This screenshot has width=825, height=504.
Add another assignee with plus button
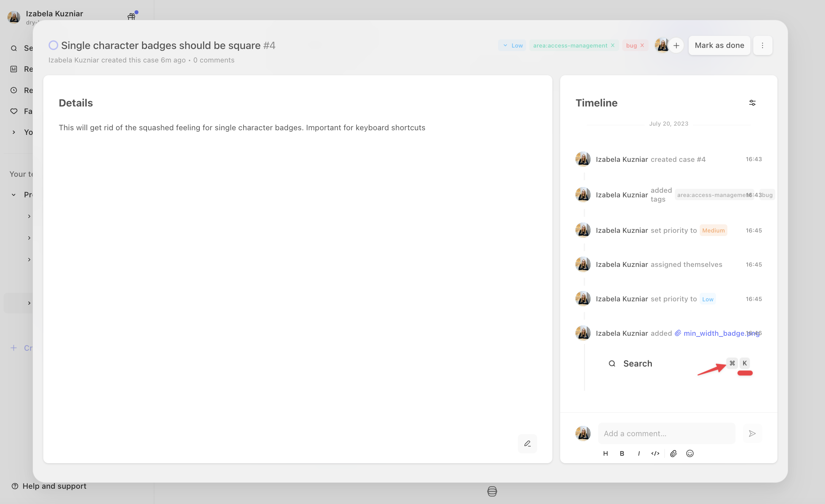[676, 45]
